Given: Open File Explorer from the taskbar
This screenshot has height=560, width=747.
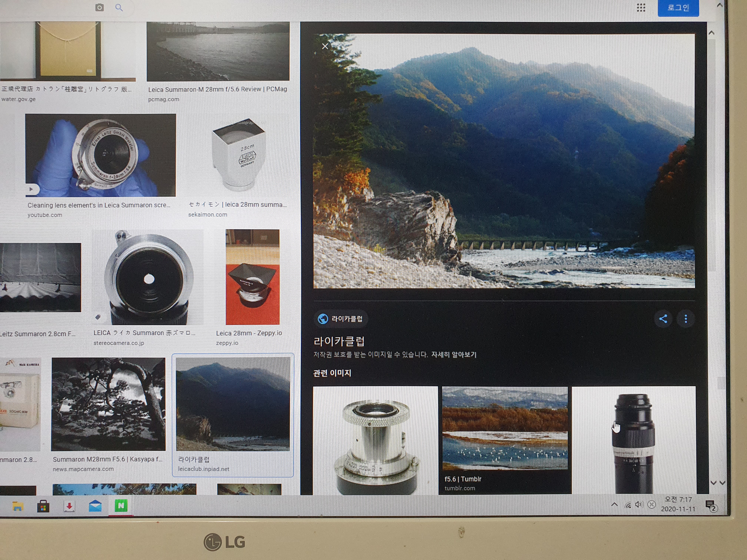Looking at the screenshot, I should click(x=18, y=506).
